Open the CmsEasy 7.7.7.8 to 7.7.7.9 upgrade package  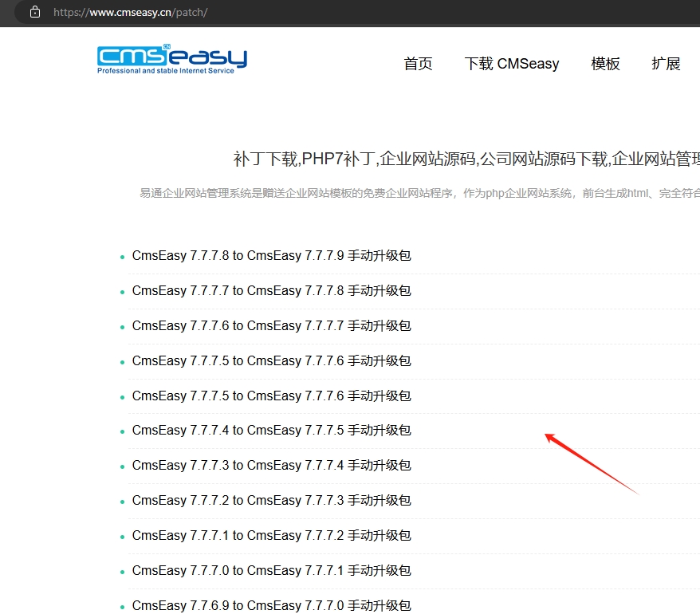coord(271,256)
